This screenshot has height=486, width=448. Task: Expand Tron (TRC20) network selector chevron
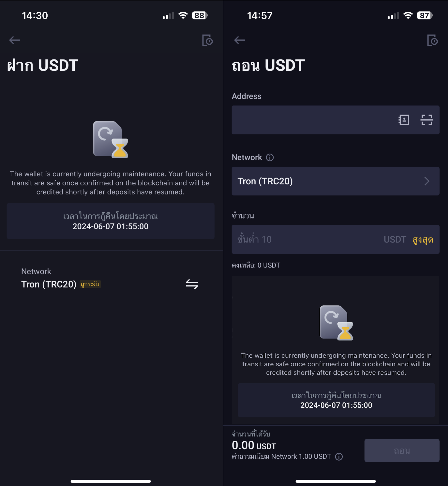click(427, 181)
